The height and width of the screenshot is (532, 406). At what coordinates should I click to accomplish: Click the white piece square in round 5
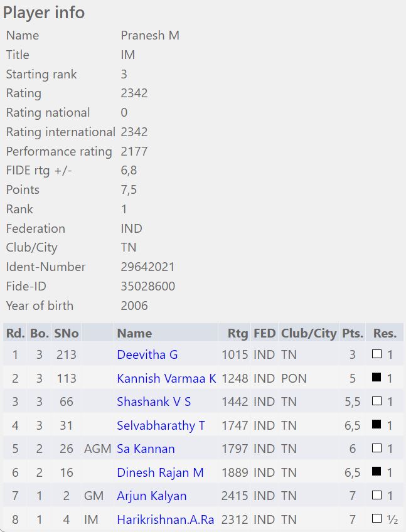tap(377, 449)
